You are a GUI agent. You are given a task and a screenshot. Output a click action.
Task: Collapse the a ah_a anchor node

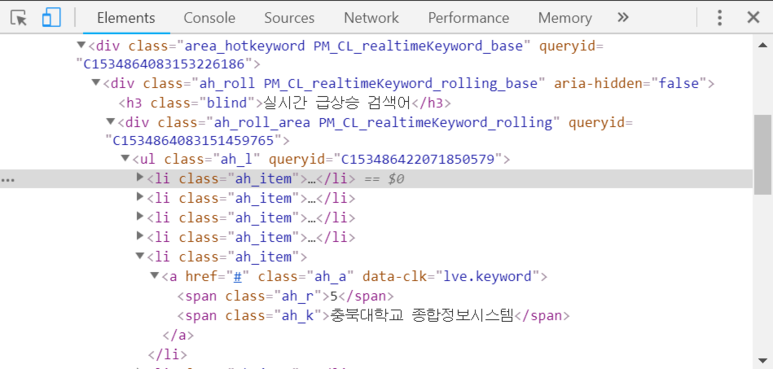point(155,275)
